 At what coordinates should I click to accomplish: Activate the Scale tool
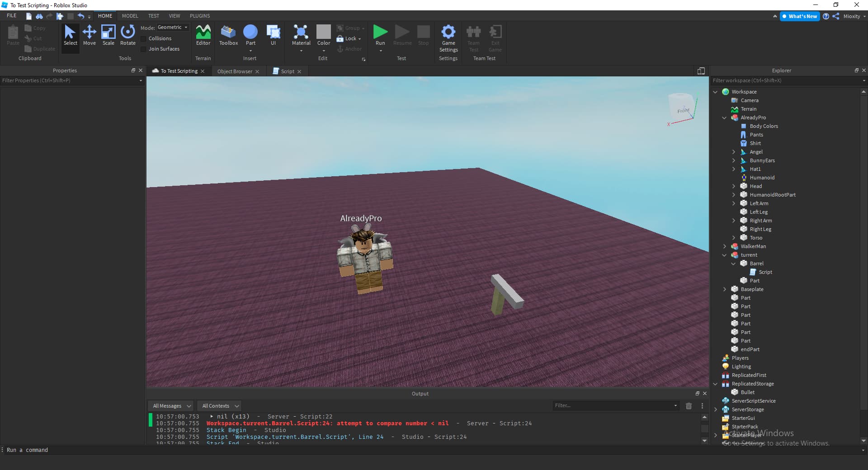tap(108, 35)
